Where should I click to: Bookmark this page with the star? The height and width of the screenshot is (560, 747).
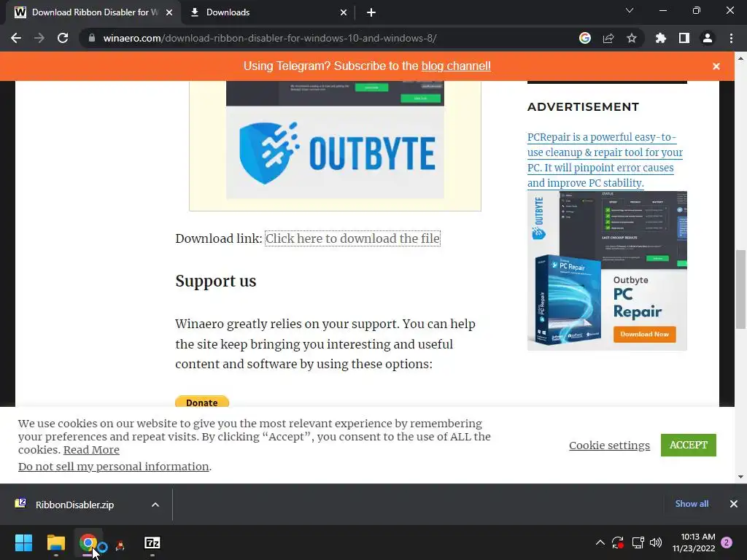coord(632,38)
